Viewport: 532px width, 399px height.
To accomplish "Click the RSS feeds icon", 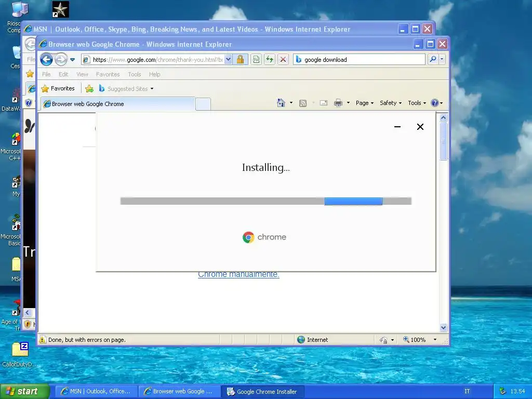I will pos(303,103).
